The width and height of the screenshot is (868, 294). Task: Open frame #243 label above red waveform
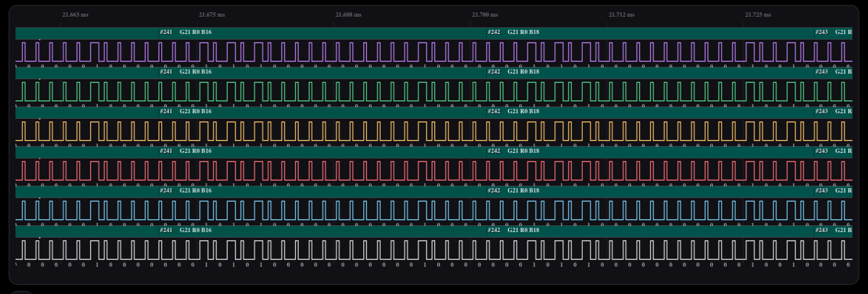click(833, 151)
